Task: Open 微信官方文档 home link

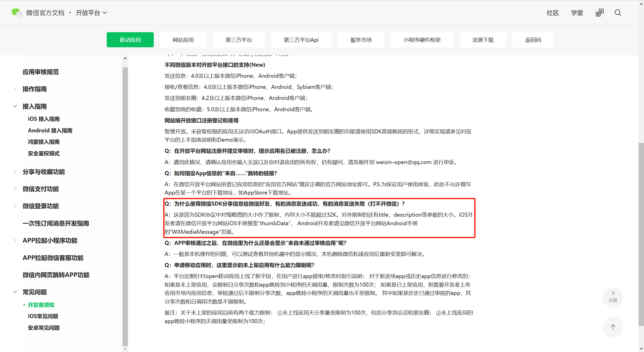Action: click(45, 13)
